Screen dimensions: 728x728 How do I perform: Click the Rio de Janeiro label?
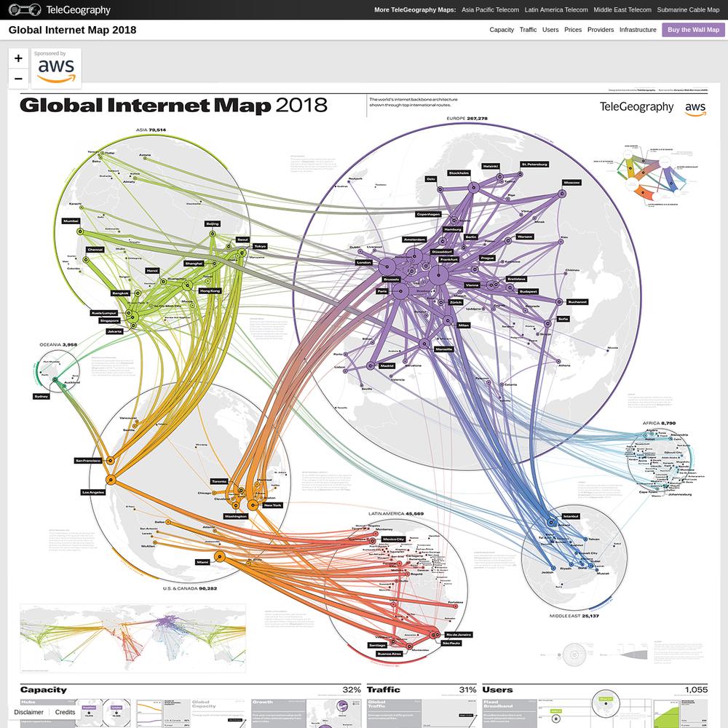(x=458, y=634)
